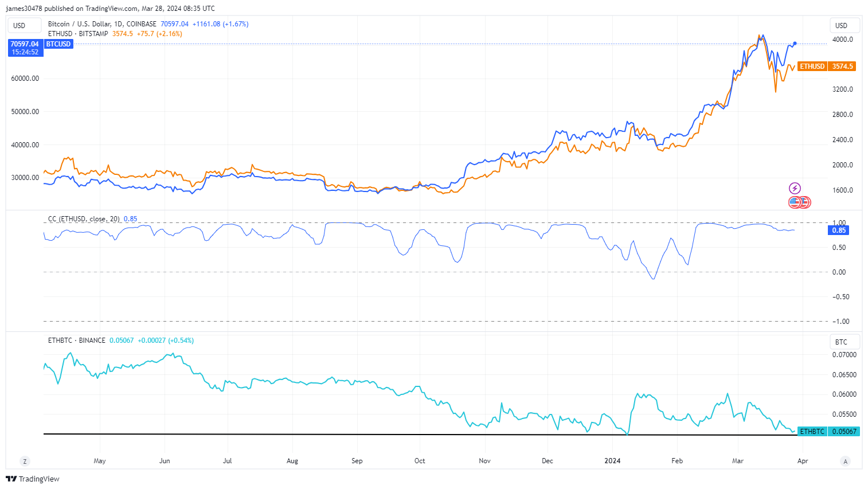Click the cyan ETHBTC price tag

828,431
